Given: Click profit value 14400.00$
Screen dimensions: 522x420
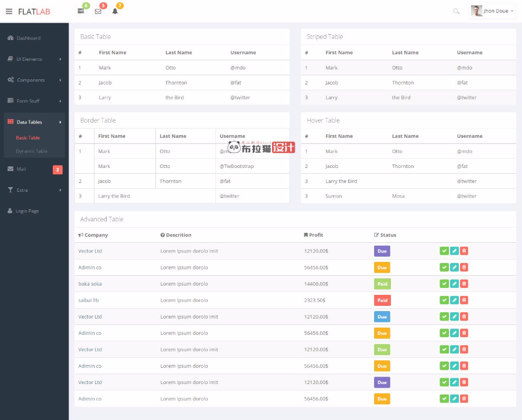Looking at the screenshot, I should click(316, 284).
